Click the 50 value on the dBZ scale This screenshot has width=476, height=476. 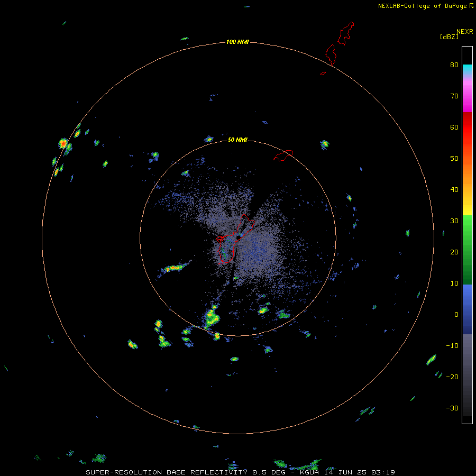(454, 159)
